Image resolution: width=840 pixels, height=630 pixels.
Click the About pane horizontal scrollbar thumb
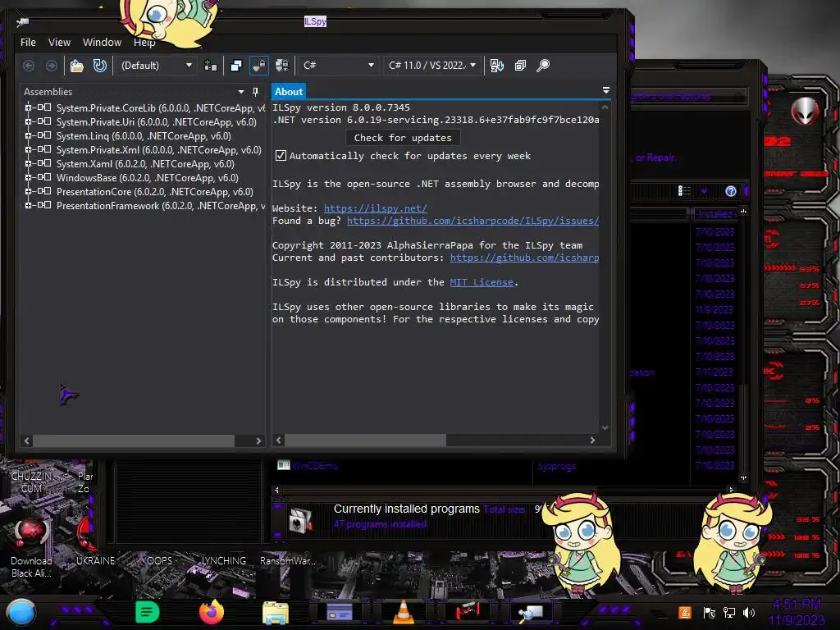point(365,441)
